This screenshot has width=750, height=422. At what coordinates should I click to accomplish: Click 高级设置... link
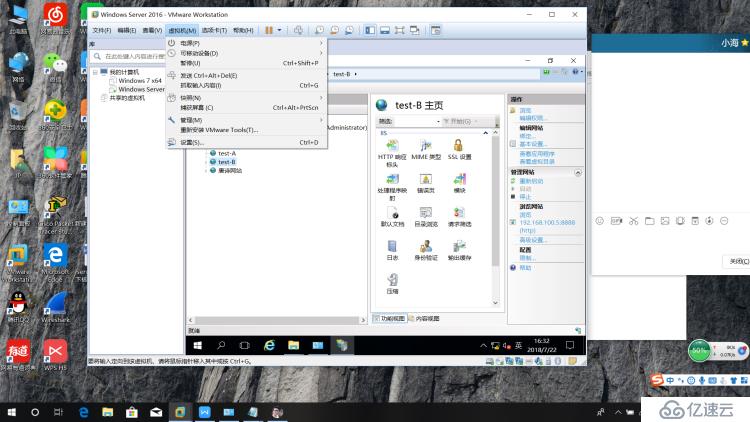pos(533,240)
